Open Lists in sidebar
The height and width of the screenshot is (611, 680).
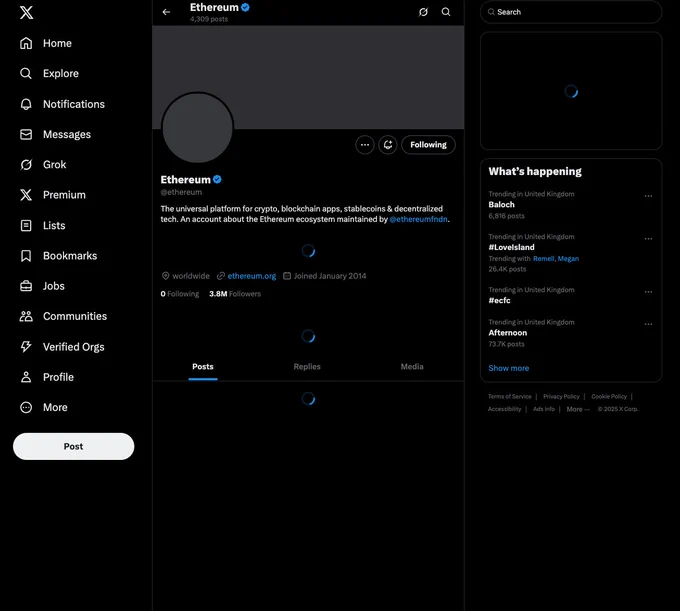tap(42, 225)
